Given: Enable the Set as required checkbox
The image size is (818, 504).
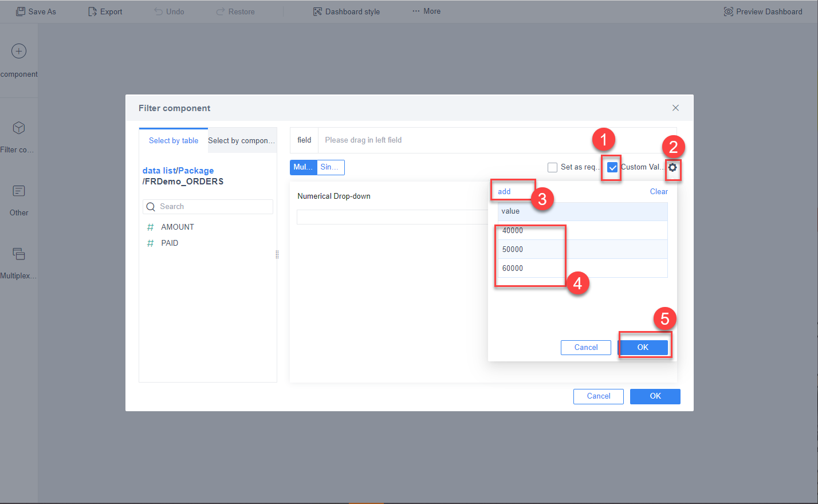Looking at the screenshot, I should 552,167.
